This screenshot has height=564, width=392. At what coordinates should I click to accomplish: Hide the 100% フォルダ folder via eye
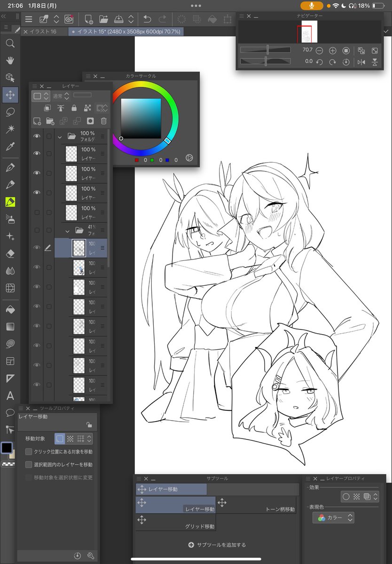click(37, 136)
